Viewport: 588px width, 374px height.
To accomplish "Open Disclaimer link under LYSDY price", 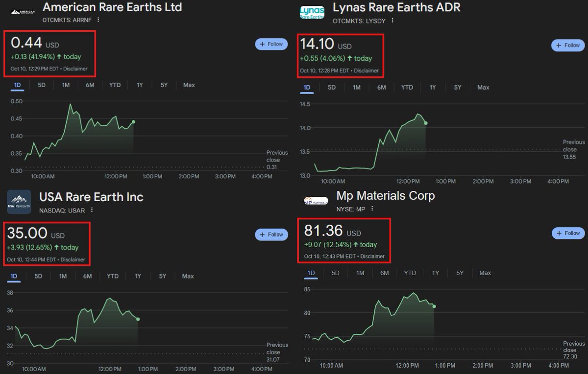I will pyautogui.click(x=366, y=71).
